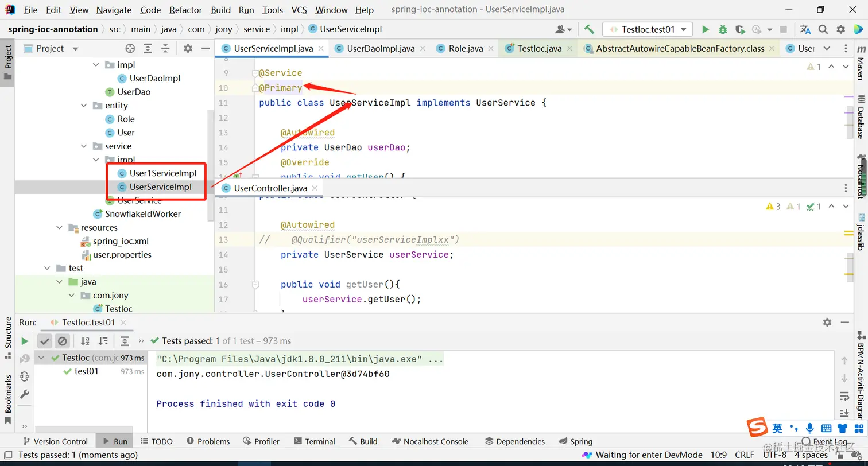Open Database side panel
Image resolution: width=868 pixels, height=466 pixels.
[x=861, y=117]
